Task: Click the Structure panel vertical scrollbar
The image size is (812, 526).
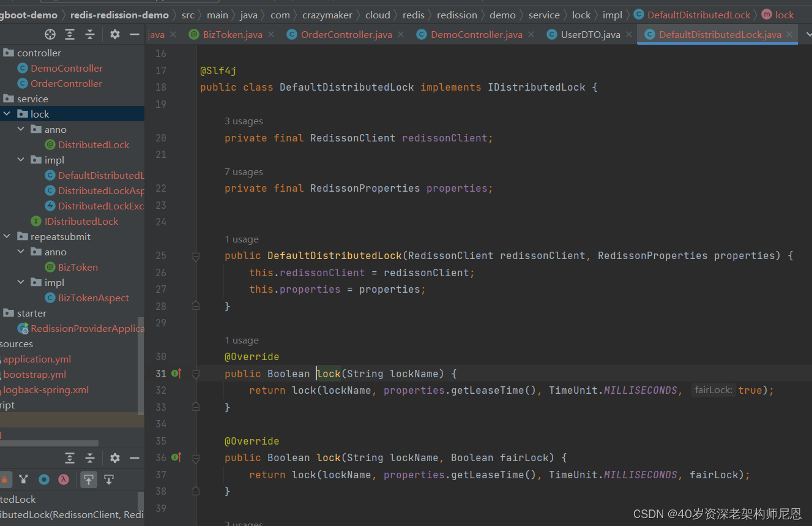Action: pos(141,500)
